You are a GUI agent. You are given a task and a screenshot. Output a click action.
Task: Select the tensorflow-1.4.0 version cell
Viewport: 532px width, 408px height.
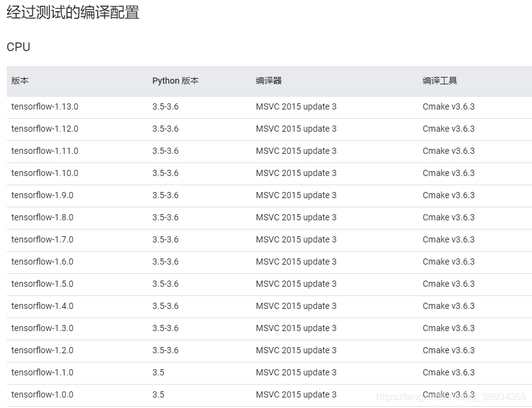click(42, 306)
